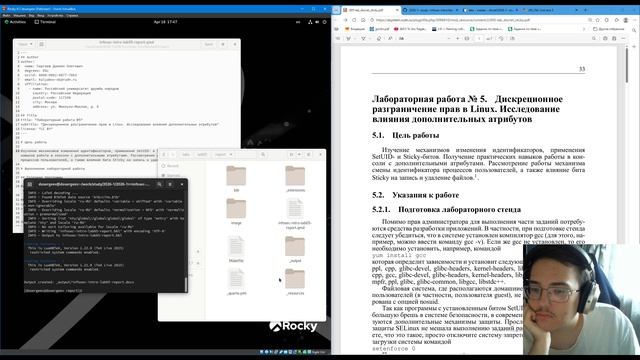Click Save in the text editor header

[x=209, y=44]
